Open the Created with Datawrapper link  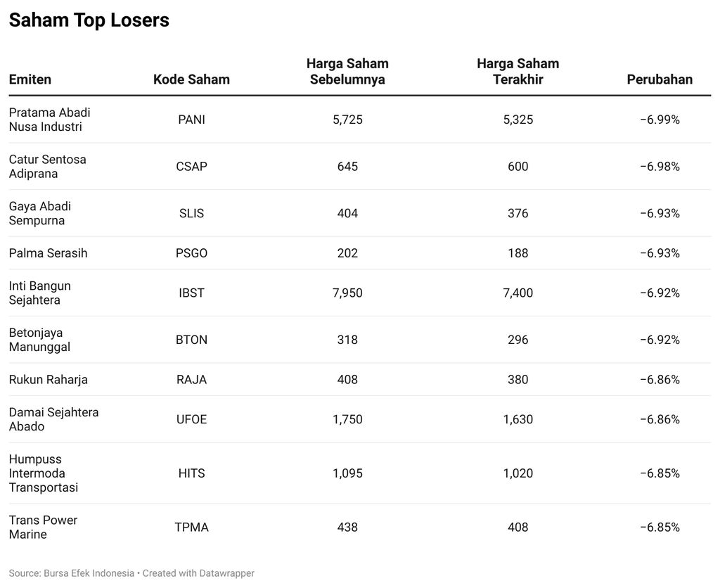(x=198, y=573)
